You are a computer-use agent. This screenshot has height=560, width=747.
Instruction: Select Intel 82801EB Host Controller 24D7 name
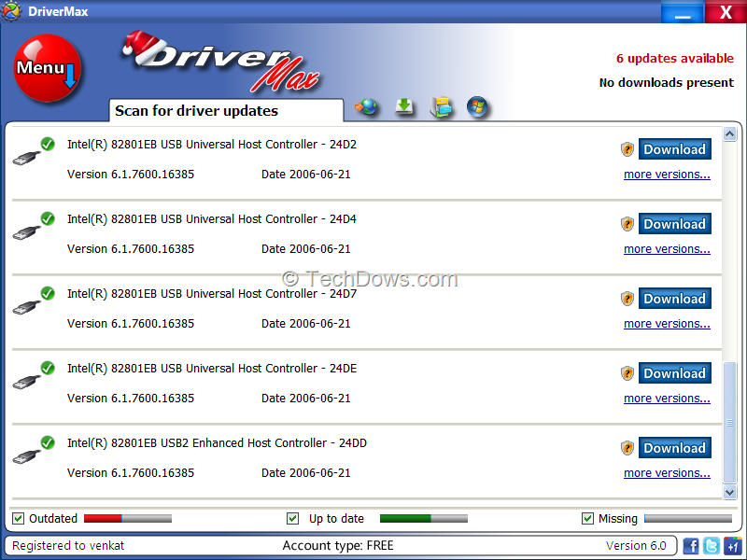(212, 294)
